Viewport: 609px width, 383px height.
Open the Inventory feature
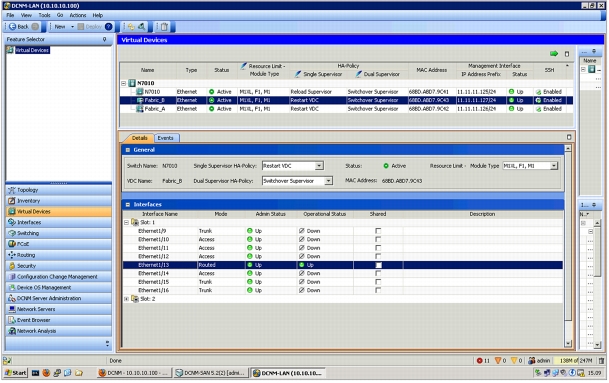click(58, 201)
